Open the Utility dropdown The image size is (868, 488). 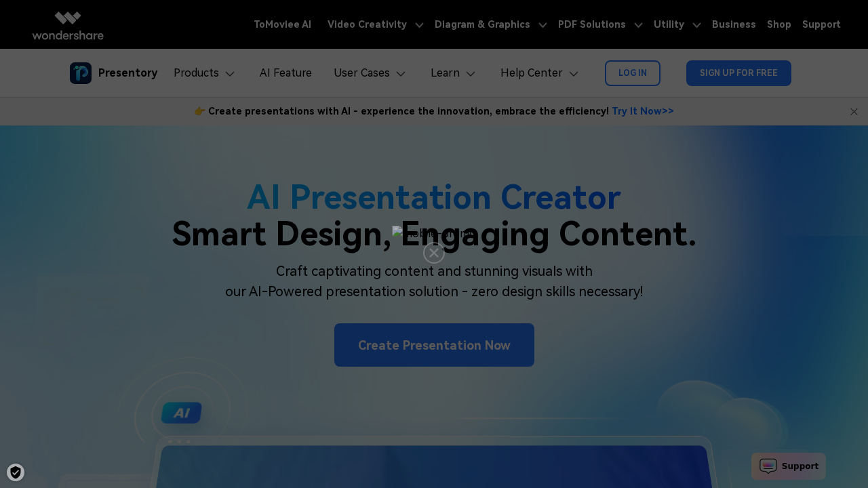point(676,24)
